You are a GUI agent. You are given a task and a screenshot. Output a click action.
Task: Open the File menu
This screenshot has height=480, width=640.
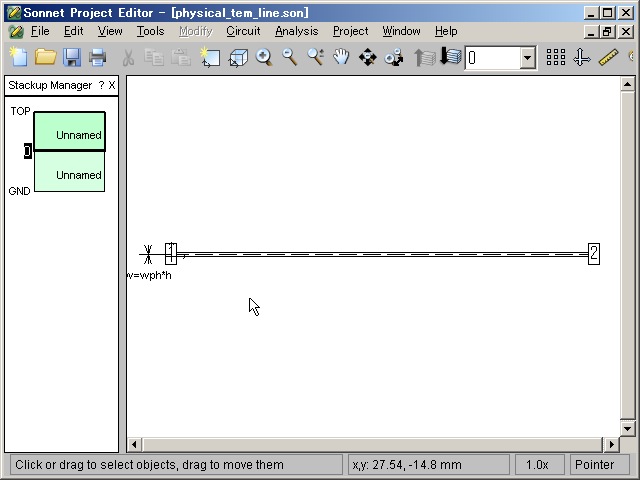[40, 31]
